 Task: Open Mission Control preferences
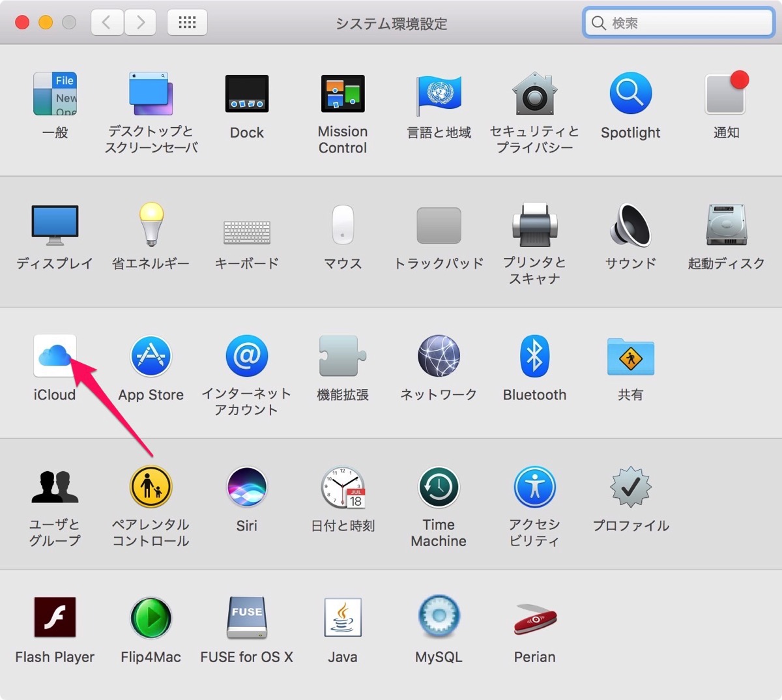point(343,95)
